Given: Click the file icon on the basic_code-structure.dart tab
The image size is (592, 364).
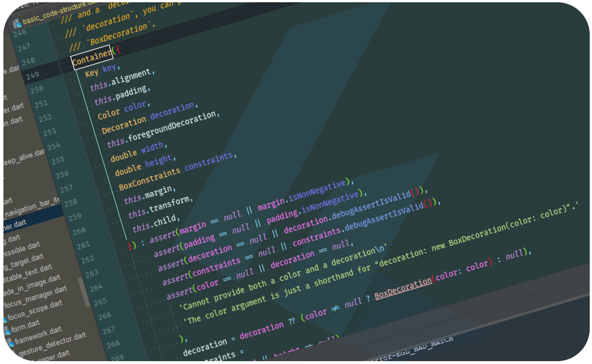Looking at the screenshot, I should coord(17,24).
